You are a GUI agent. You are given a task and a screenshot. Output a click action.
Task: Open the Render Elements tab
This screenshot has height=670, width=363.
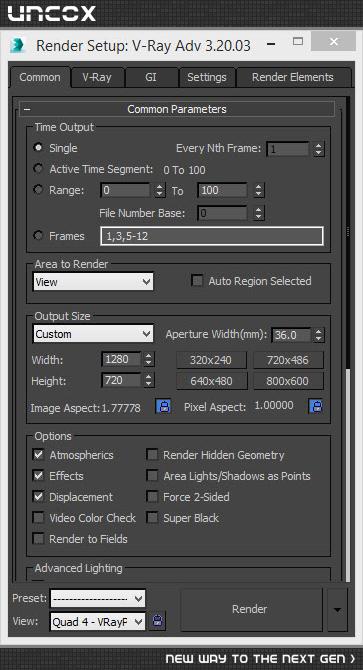pos(293,77)
